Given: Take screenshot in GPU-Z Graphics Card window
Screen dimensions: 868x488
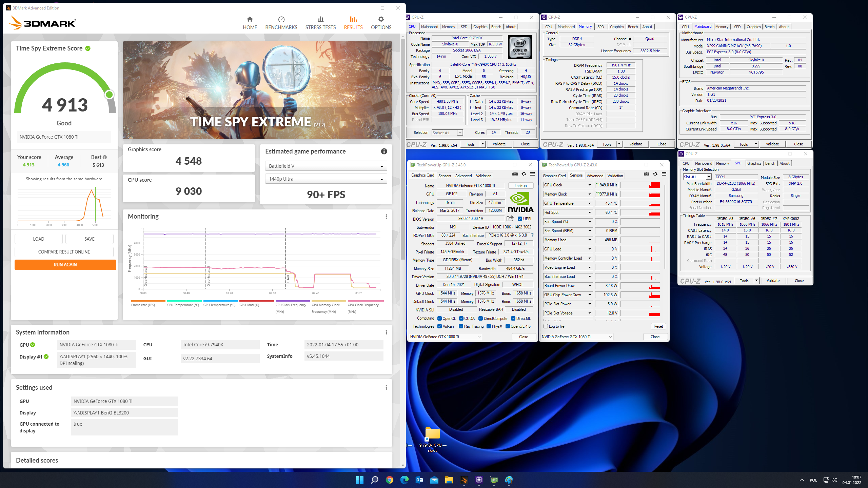Looking at the screenshot, I should click(x=515, y=174).
